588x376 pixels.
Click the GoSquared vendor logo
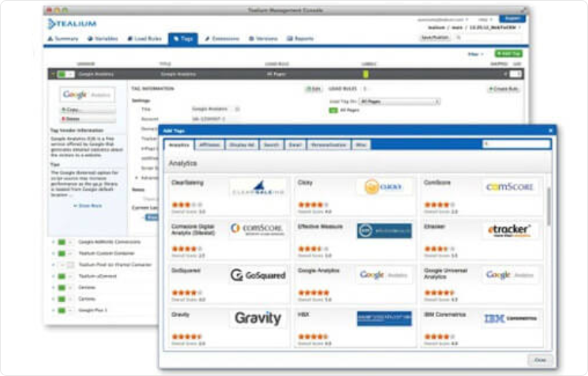[258, 275]
